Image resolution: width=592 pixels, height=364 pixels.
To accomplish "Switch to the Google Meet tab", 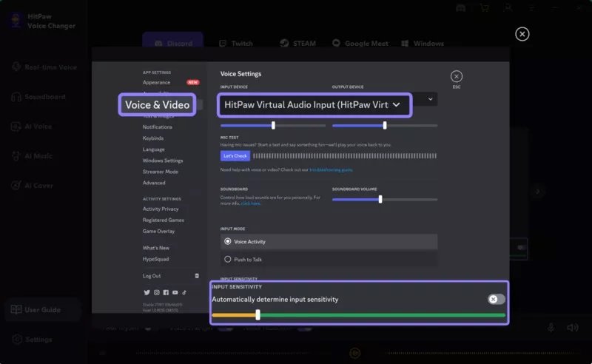I will click(360, 44).
